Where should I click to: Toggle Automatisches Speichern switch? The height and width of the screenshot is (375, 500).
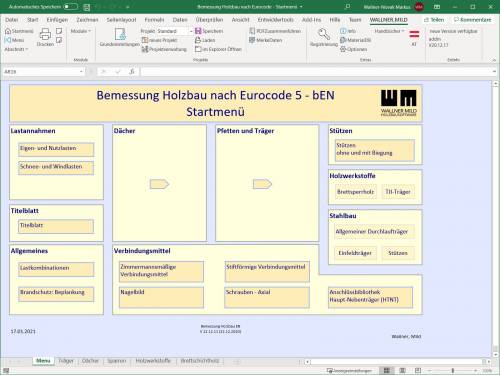pyautogui.click(x=70, y=6)
